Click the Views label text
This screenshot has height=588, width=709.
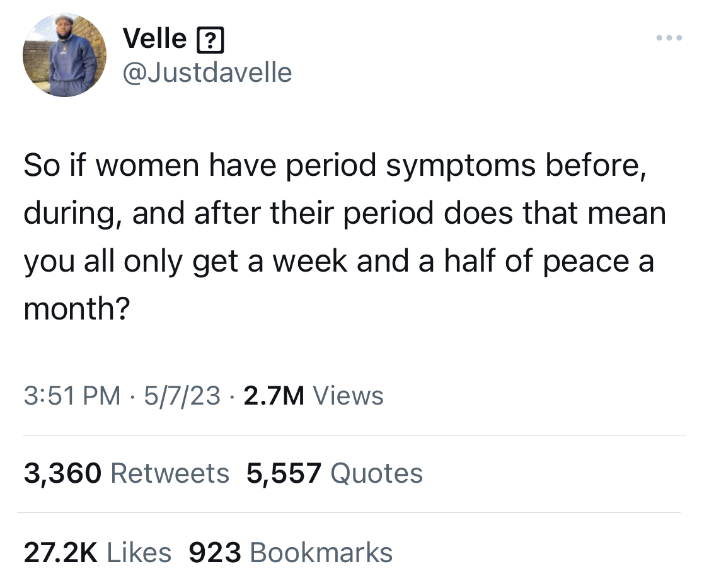click(348, 396)
